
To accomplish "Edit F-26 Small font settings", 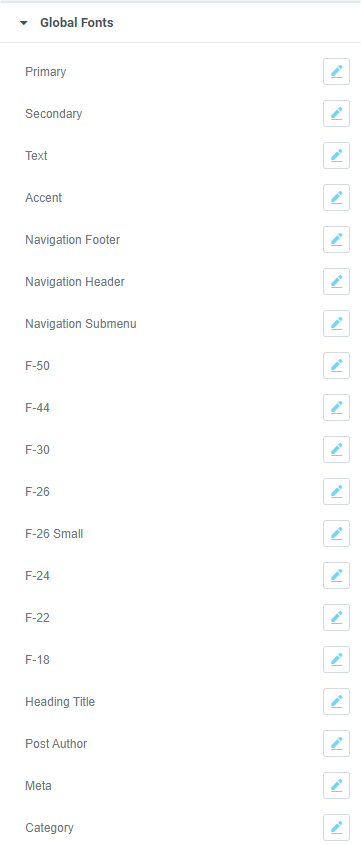I will tap(336, 534).
